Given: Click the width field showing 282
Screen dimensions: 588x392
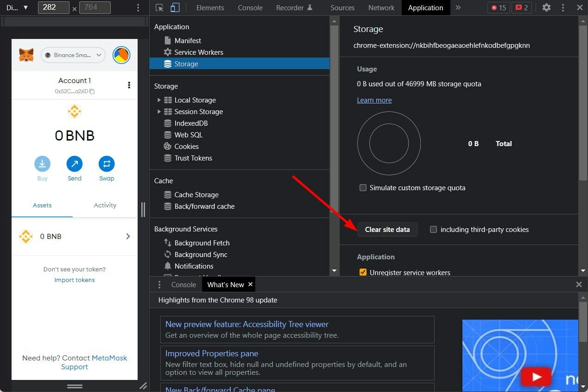Looking at the screenshot, I should (x=54, y=7).
